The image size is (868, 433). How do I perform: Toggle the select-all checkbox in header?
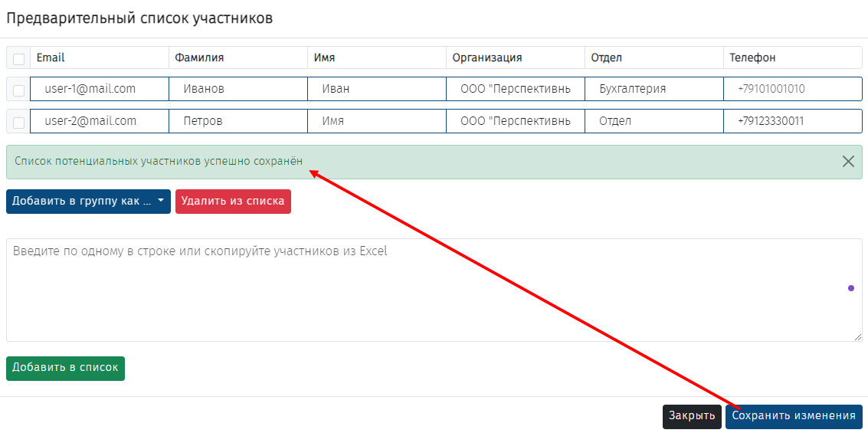(18, 59)
